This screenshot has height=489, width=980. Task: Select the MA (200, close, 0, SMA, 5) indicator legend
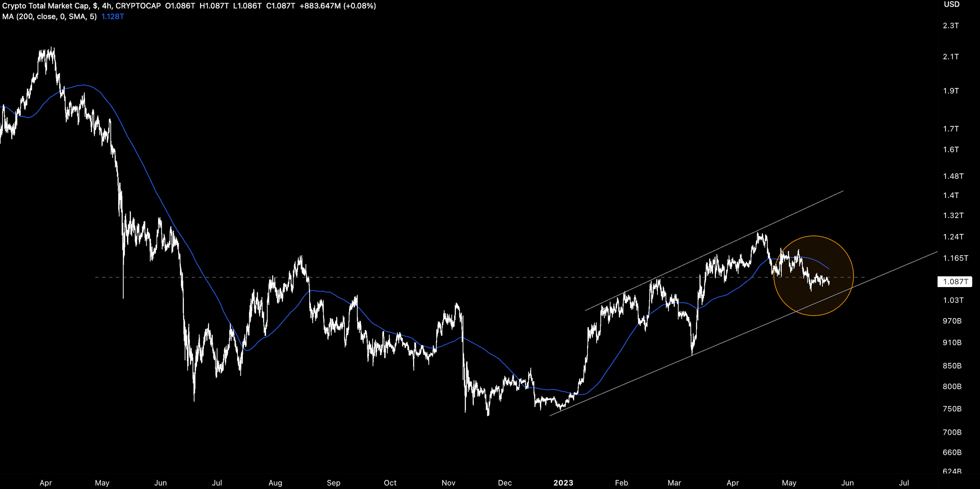pyautogui.click(x=50, y=16)
